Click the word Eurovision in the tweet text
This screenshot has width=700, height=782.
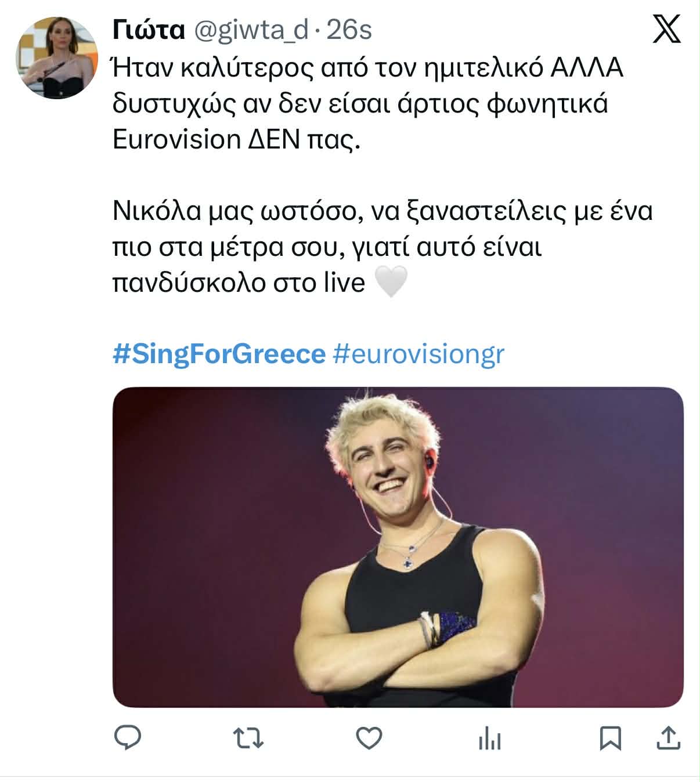176,140
